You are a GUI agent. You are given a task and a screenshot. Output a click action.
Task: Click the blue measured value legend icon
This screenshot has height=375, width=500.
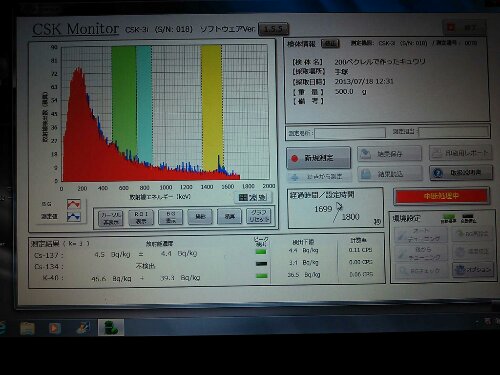click(73, 217)
